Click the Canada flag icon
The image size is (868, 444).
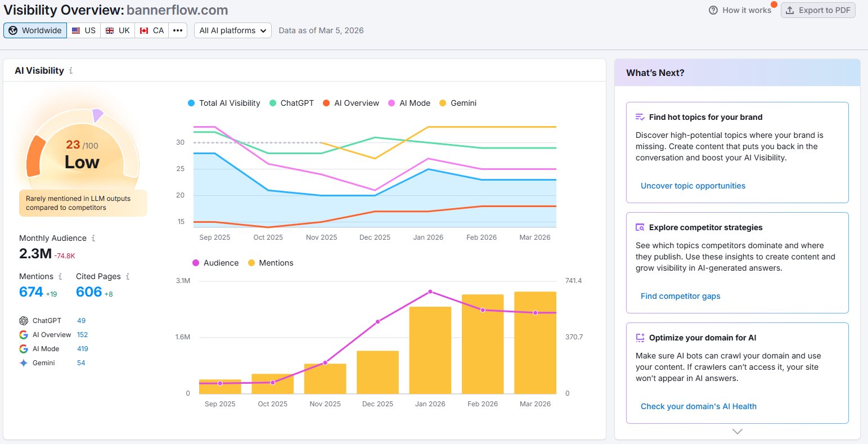pos(143,30)
